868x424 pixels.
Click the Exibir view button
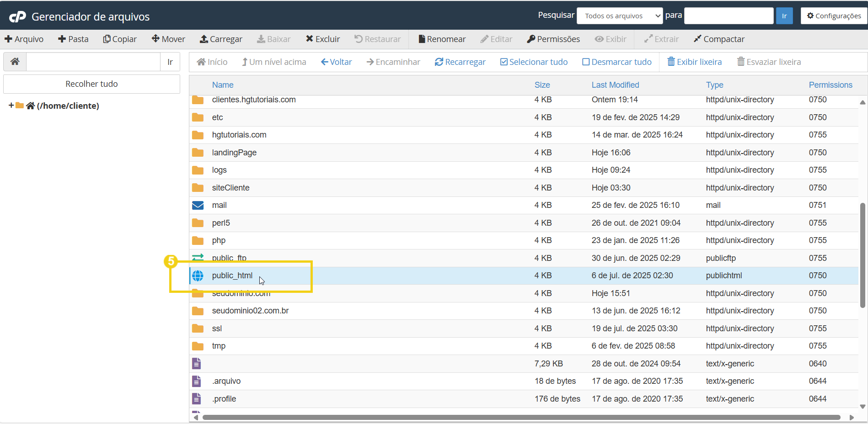[x=611, y=39]
